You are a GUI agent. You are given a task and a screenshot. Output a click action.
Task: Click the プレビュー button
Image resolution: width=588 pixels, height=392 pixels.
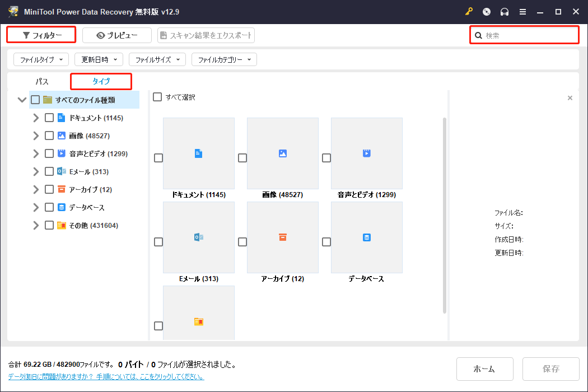click(117, 35)
